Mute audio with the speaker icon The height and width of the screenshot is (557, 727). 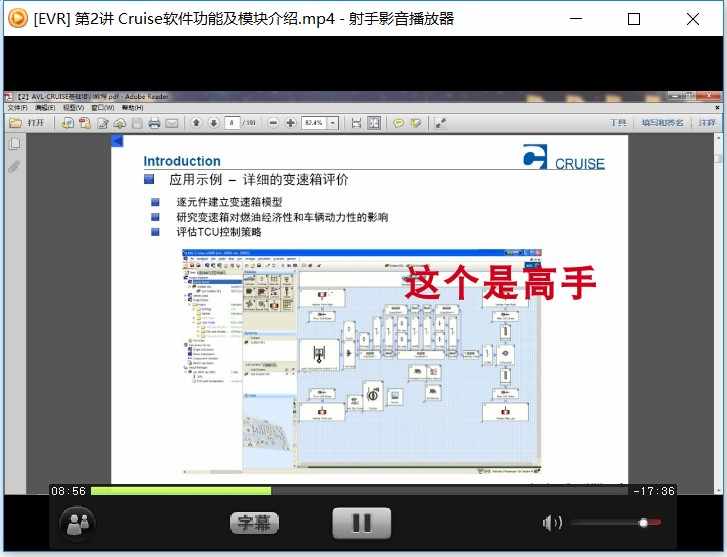552,523
